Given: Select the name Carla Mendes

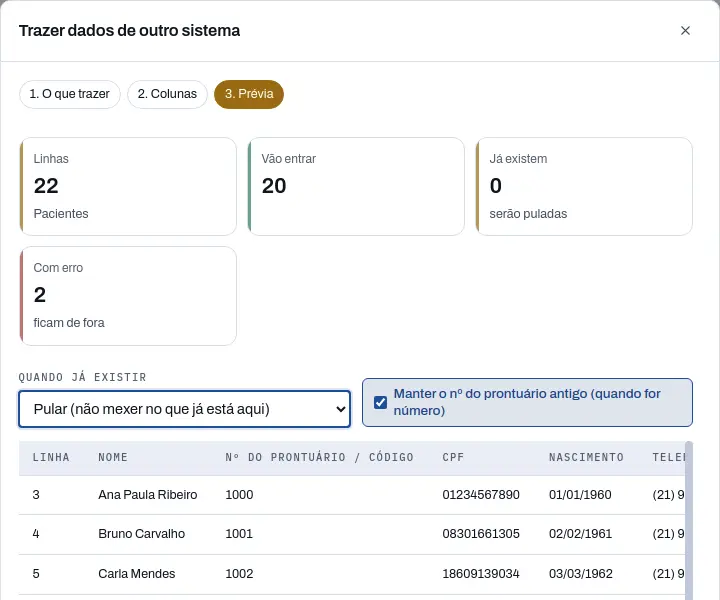Looking at the screenshot, I should 137,573.
